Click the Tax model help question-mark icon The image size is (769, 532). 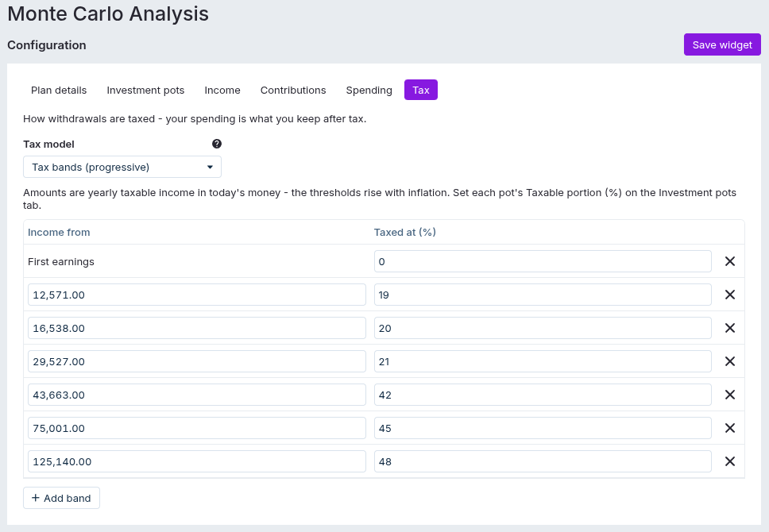click(x=217, y=144)
